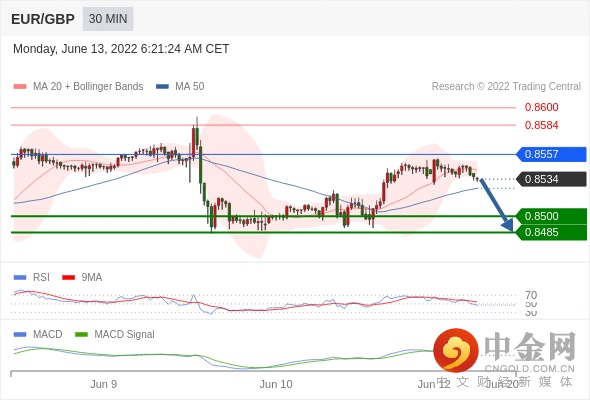Click the 0.8600 resistance price label
This screenshot has height=400, width=590.
coord(541,107)
